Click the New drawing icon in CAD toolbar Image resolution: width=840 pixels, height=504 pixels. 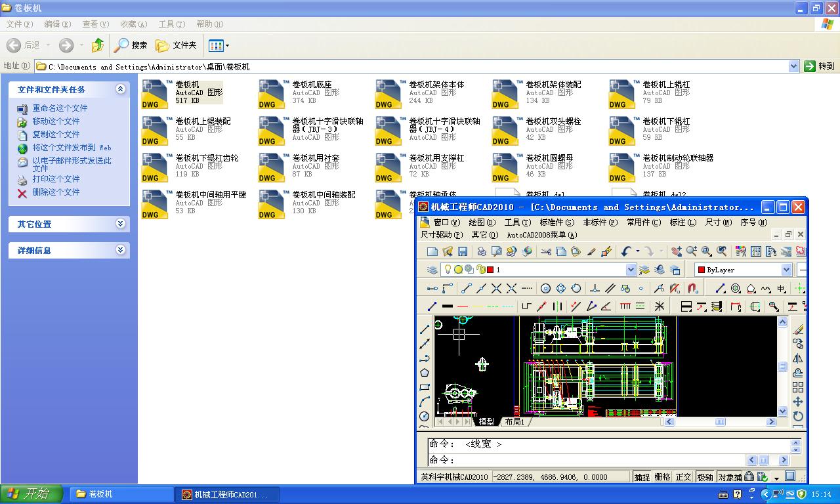tap(432, 251)
